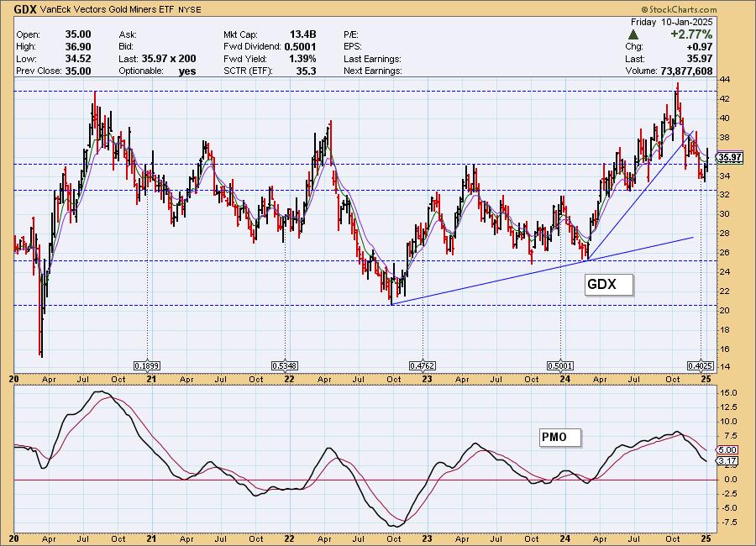Click the Optionable 'yes' value
756x546 pixels.
tap(187, 71)
